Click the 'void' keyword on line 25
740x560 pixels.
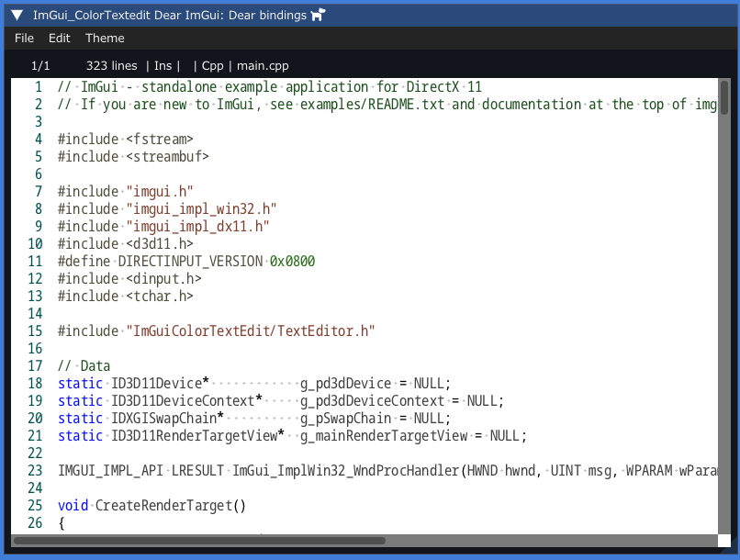[x=73, y=506]
